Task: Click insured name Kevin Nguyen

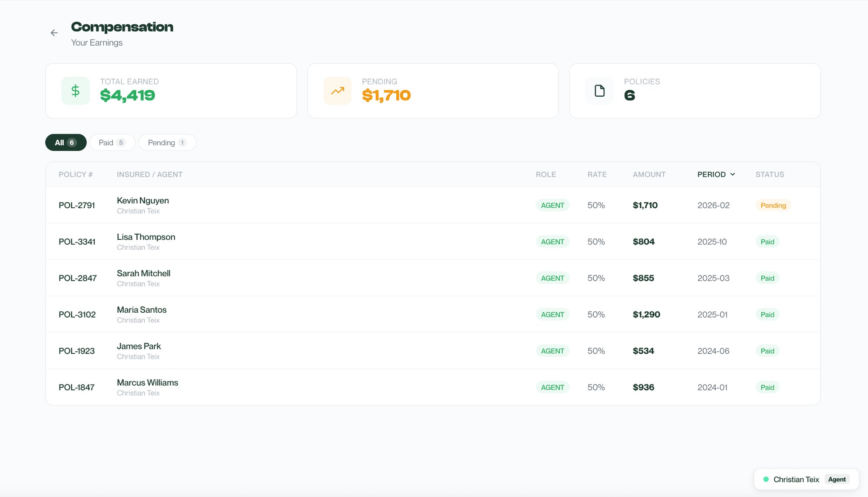Action: tap(143, 200)
